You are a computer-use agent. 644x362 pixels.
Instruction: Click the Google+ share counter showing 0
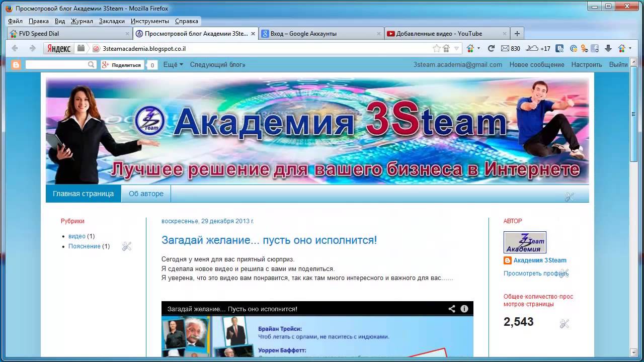click(x=152, y=65)
